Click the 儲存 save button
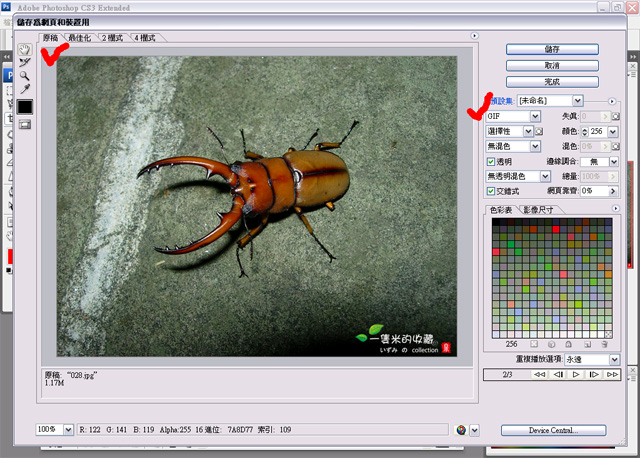This screenshot has width=640, height=458. coord(551,47)
